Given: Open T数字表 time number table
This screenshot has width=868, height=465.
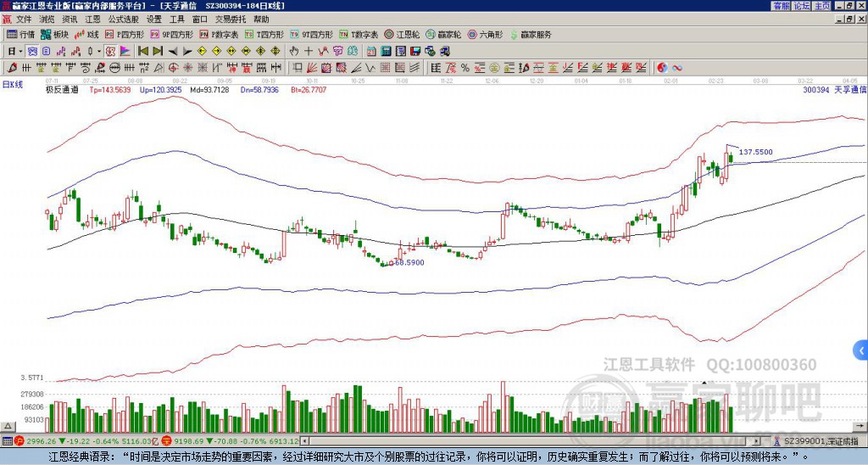Looking at the screenshot, I should point(359,34).
